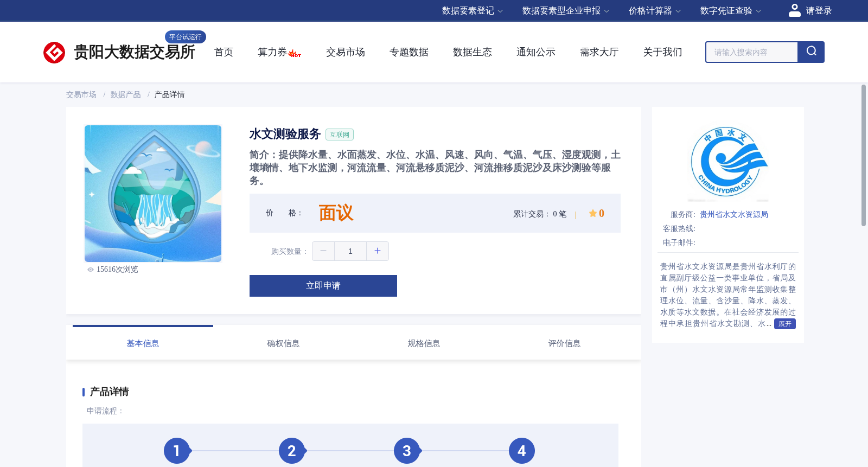Click the 电子邮件 label
The image size is (868, 467).
(679, 243)
